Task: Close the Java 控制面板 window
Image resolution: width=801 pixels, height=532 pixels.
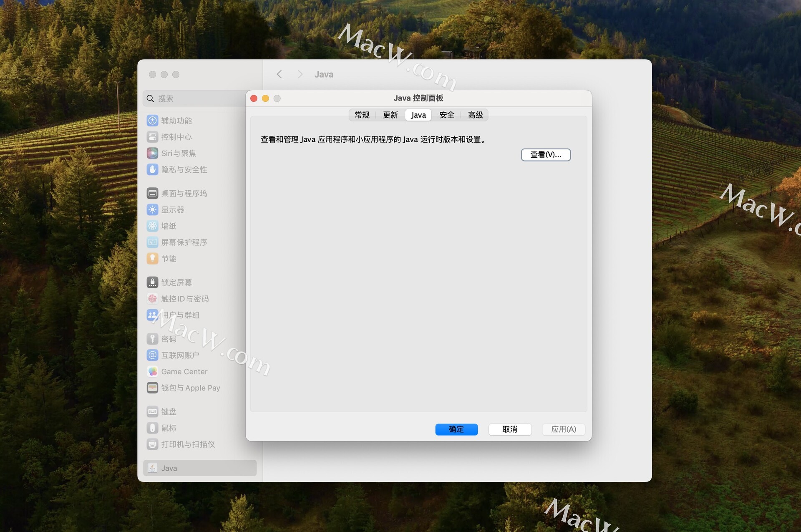Action: tap(254, 98)
